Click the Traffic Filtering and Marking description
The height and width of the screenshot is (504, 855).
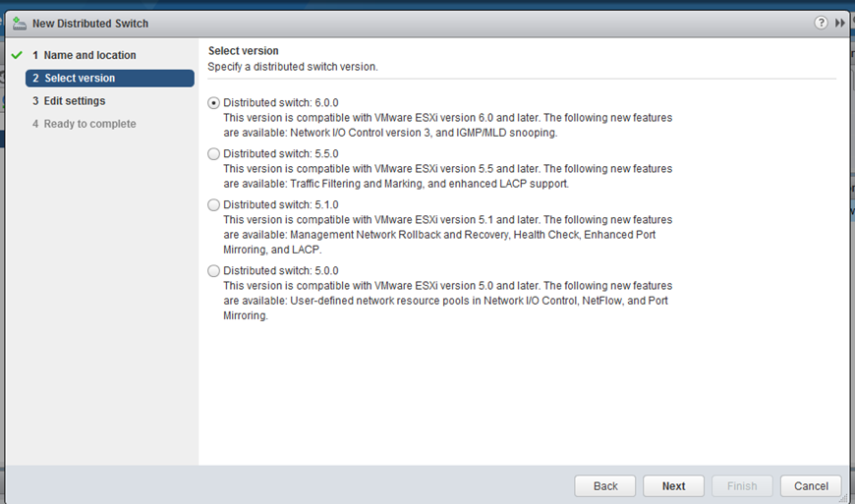(x=448, y=177)
